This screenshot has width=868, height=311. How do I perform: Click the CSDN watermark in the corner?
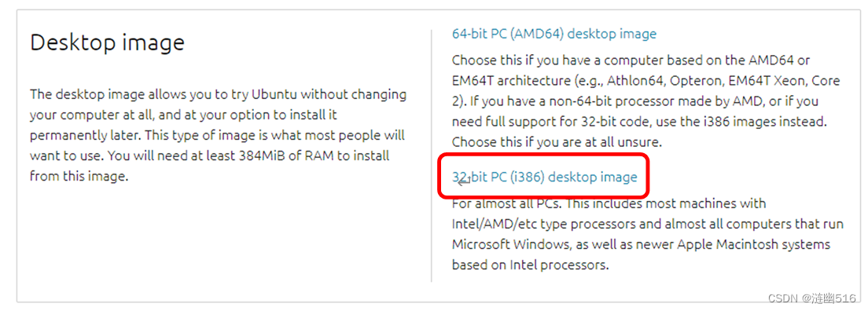point(812,298)
